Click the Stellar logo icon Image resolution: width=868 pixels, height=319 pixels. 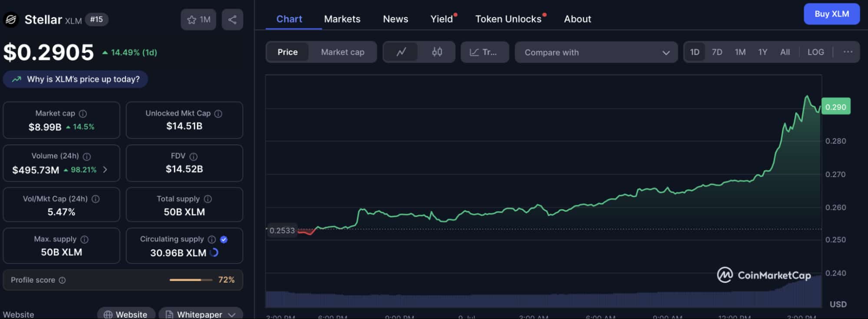[x=11, y=20]
